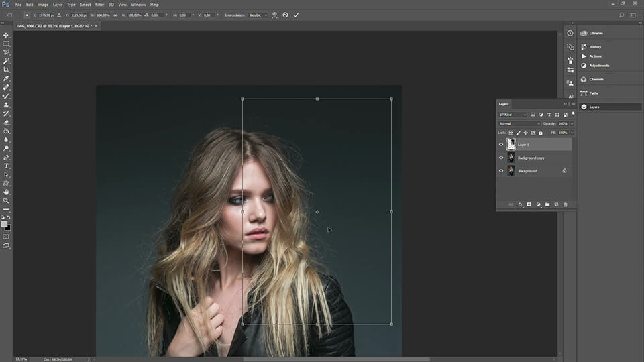Open the Layer menu

[x=58, y=5]
